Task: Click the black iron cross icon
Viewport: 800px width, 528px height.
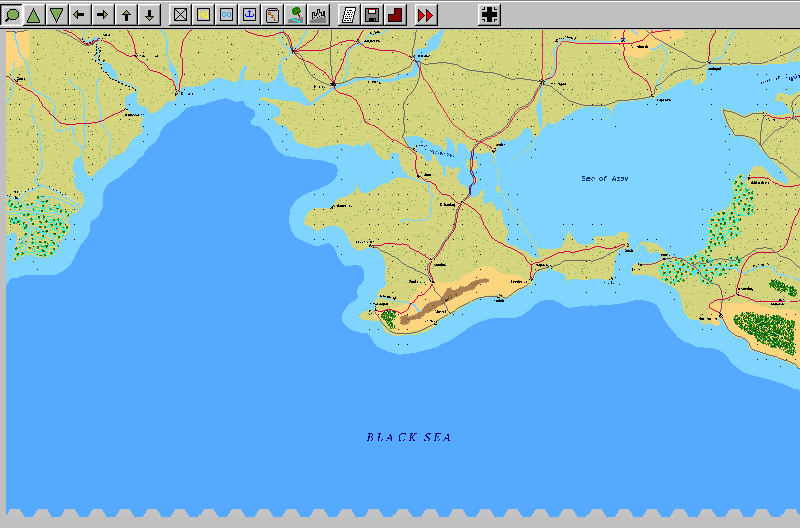Action: coord(489,15)
